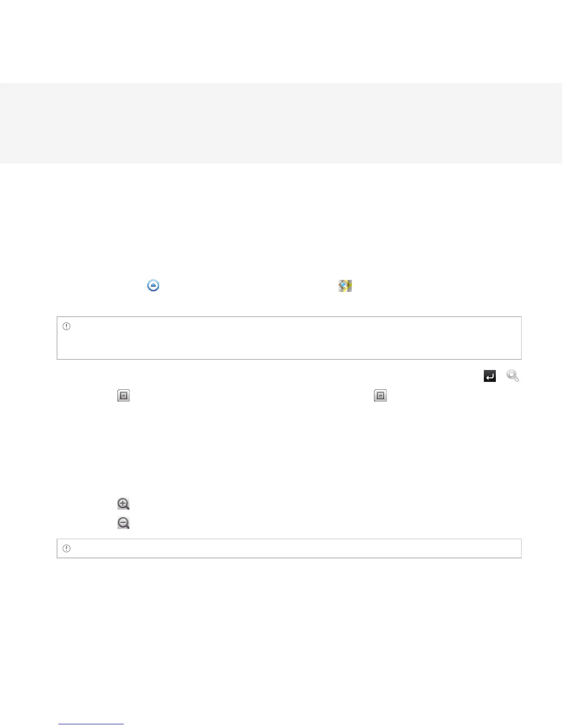563x728 pixels.
Task: Click the blue circular launcher icon
Action: [153, 285]
